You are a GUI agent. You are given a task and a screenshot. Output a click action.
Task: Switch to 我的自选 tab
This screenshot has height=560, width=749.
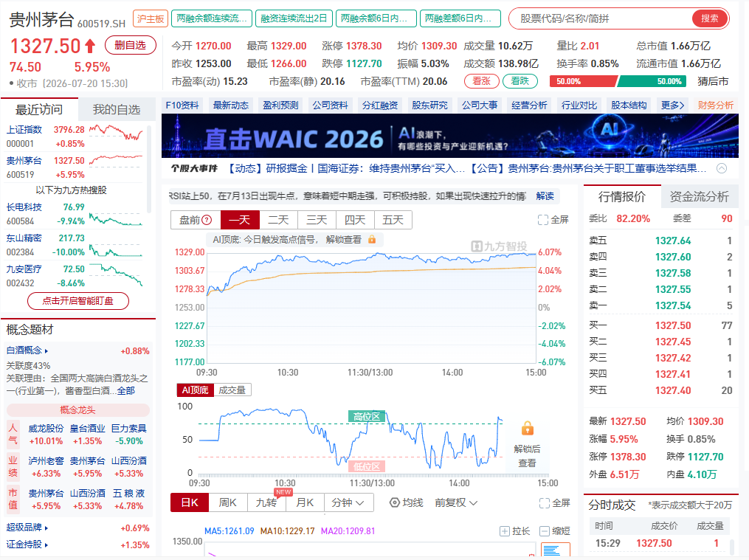point(117,109)
